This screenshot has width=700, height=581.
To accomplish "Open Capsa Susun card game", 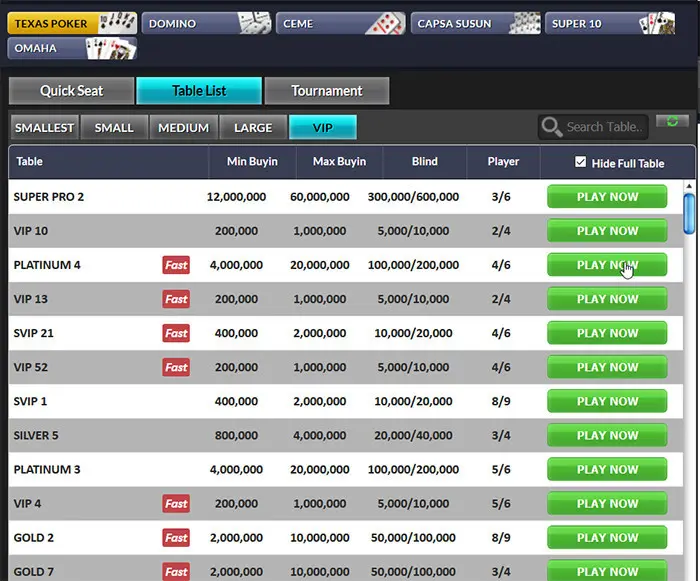I will [x=475, y=23].
